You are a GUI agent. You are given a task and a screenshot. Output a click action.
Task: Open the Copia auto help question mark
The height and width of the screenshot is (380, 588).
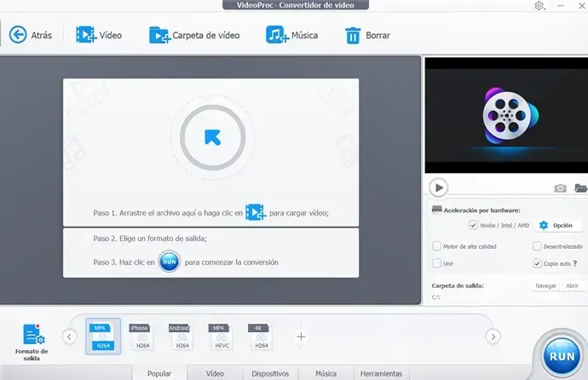(575, 263)
